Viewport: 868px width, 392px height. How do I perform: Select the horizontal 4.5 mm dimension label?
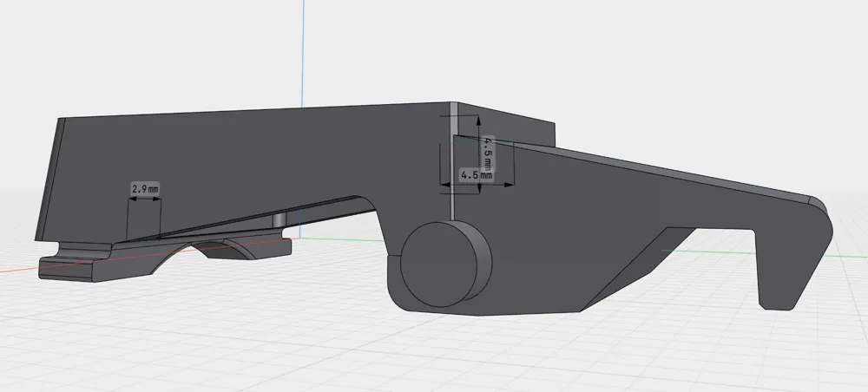[477, 175]
